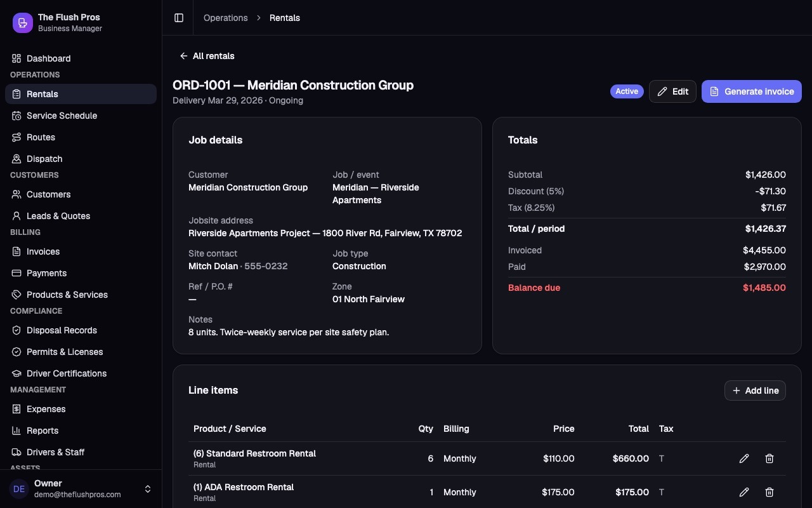Click the (1) ADA Restroom Rental name
The height and width of the screenshot is (508, 812).
point(244,487)
